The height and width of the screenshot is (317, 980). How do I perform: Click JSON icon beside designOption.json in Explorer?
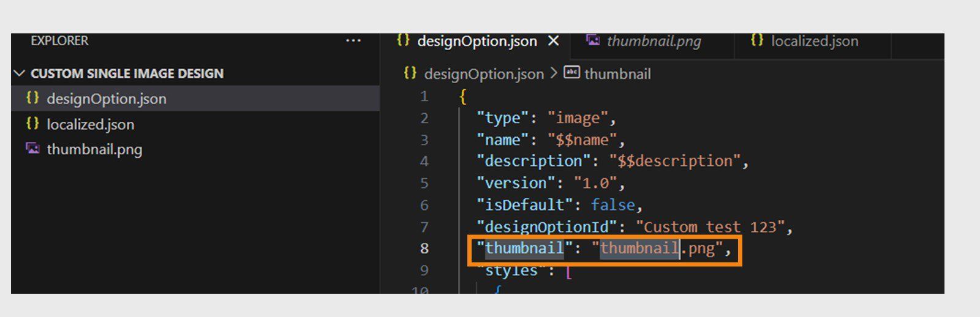coord(32,98)
